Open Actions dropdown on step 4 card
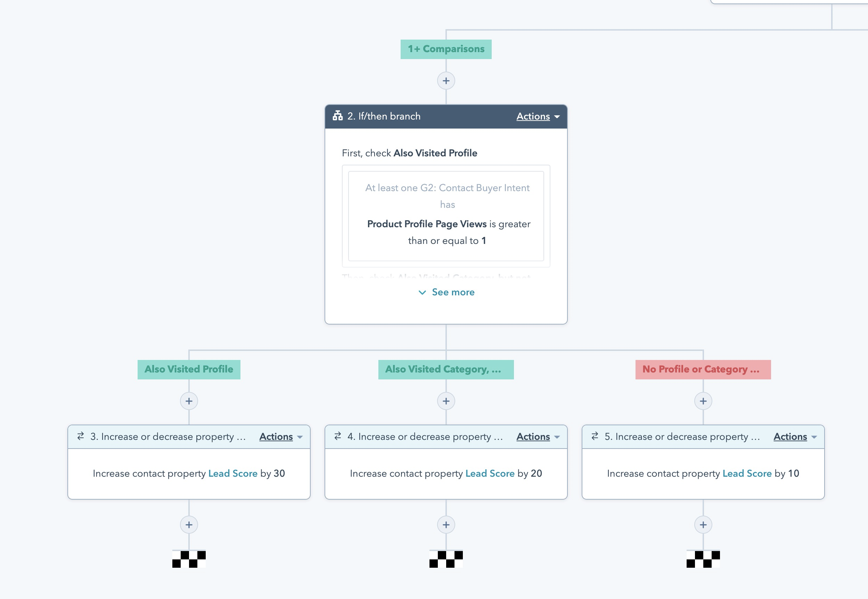 coord(538,436)
